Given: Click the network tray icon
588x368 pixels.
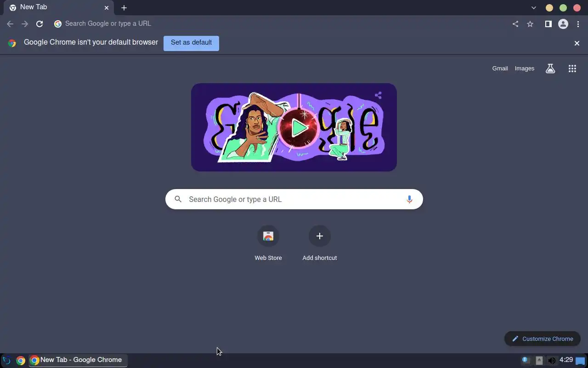Looking at the screenshot, I should click(x=526, y=361).
